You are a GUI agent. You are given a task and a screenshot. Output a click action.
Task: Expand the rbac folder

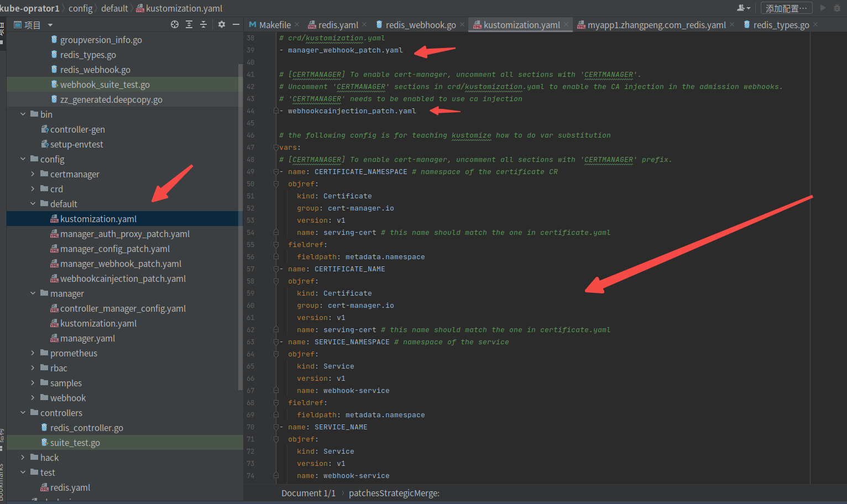[33, 368]
